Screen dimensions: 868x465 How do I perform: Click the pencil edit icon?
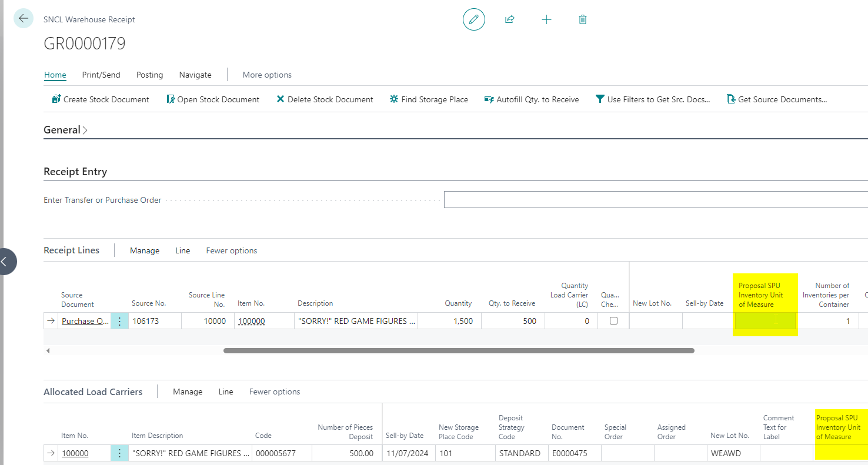click(473, 19)
